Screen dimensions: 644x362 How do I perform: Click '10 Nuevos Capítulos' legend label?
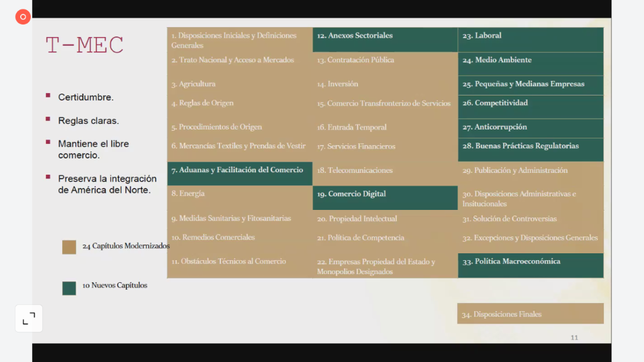point(114,285)
